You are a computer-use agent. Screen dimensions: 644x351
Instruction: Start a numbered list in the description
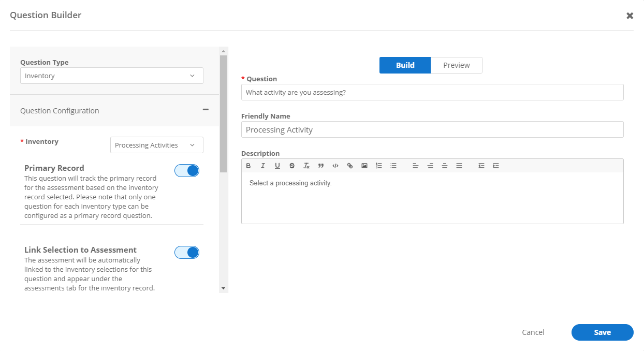pos(379,166)
